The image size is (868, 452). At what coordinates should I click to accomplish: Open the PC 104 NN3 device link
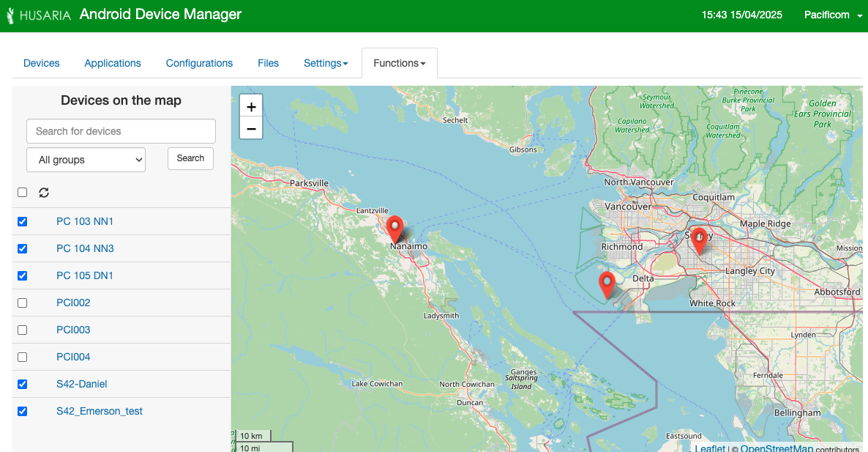click(x=85, y=249)
